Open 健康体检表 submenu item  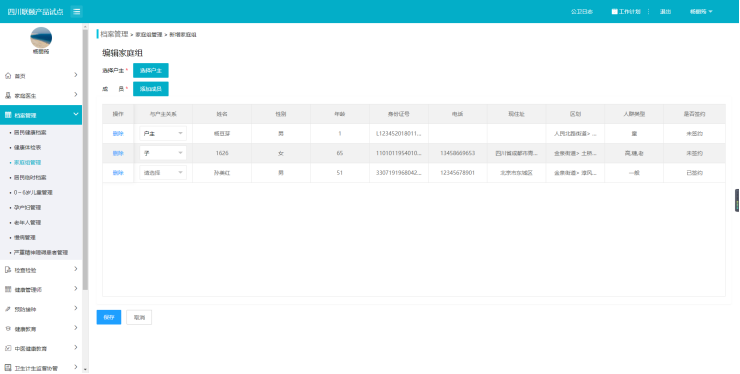pos(27,147)
